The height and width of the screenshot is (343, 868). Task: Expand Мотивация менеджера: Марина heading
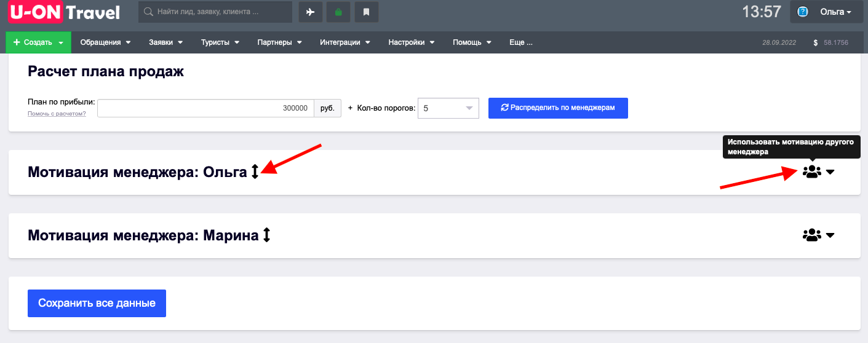(x=143, y=235)
